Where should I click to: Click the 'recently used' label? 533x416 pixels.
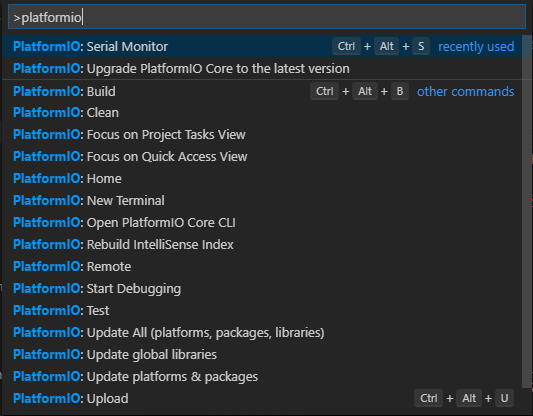(476, 47)
